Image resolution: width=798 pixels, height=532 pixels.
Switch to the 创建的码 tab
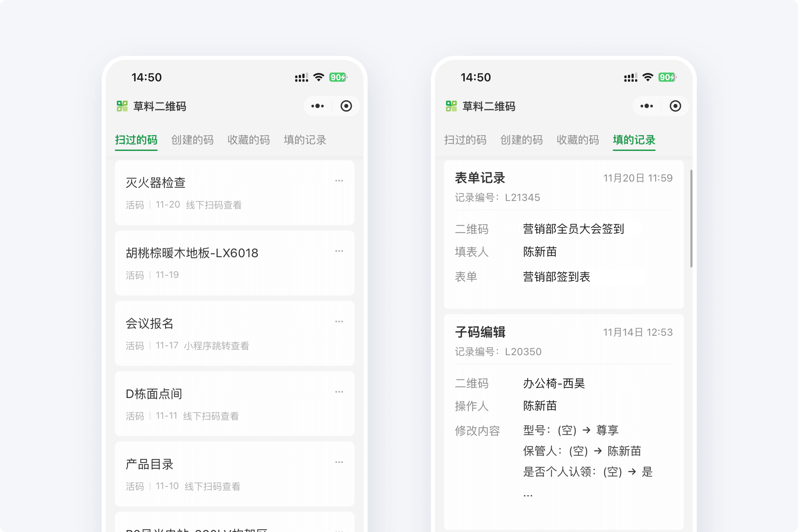pos(192,140)
